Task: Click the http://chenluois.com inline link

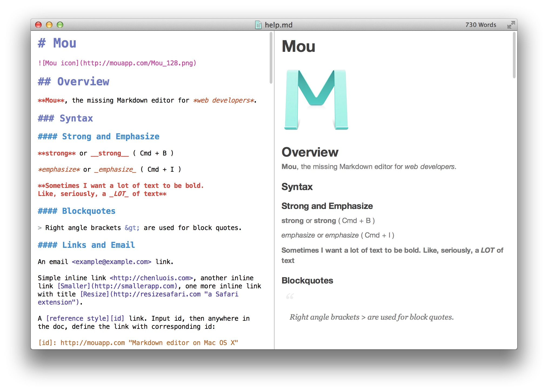Action: tap(151, 278)
